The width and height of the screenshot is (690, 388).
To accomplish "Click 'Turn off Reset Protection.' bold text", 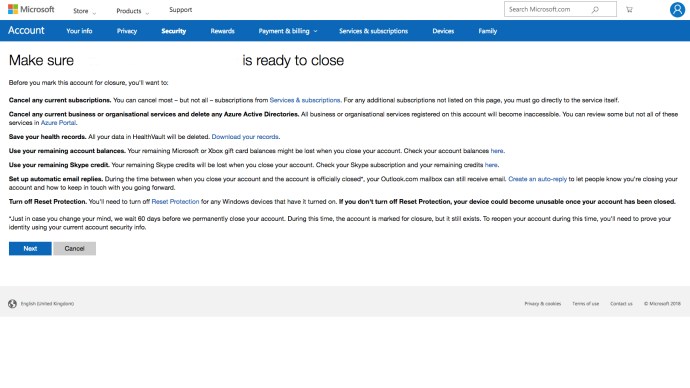I will click(48, 201).
